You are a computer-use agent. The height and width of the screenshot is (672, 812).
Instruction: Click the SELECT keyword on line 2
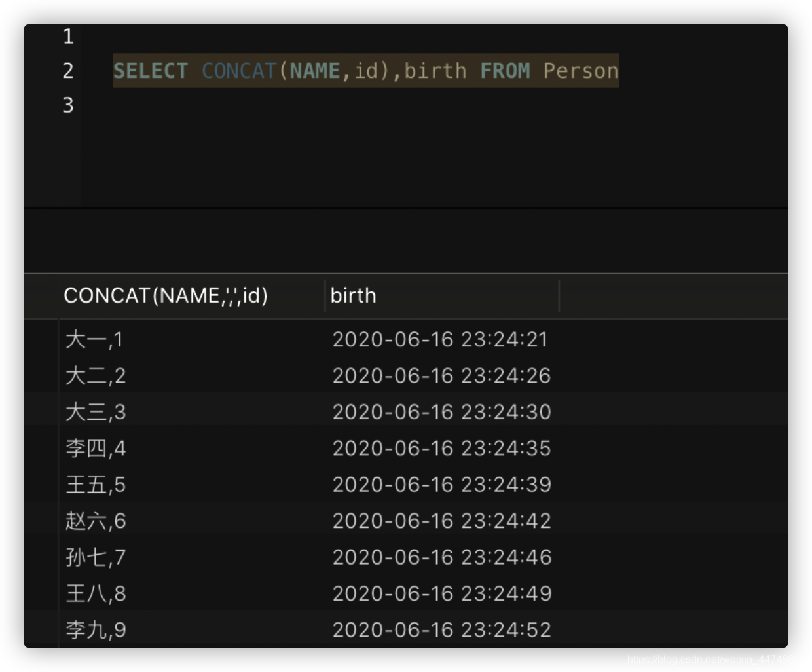point(151,71)
